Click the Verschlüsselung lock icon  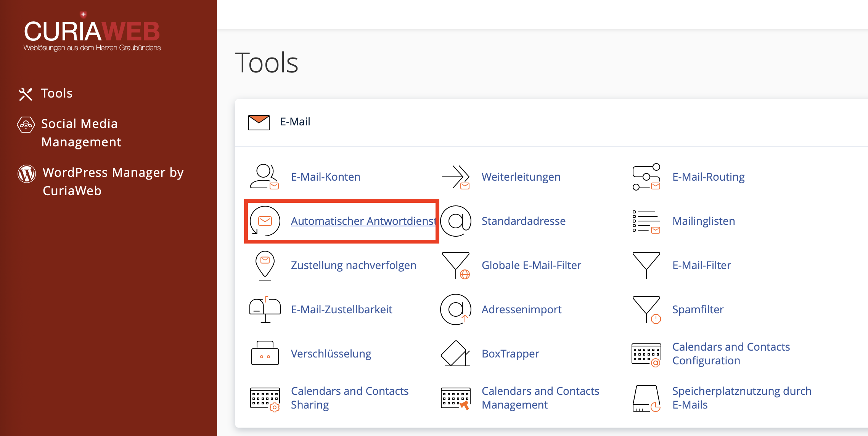[265, 353]
